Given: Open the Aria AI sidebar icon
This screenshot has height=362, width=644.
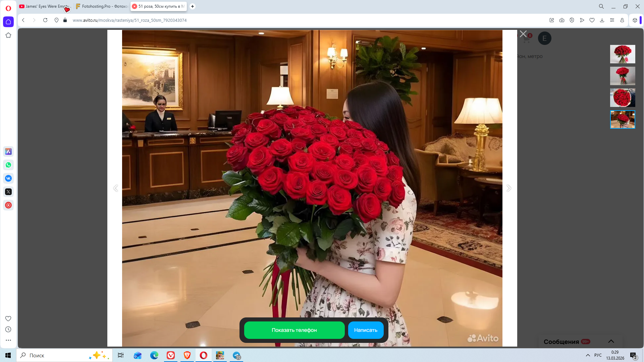Looking at the screenshot, I should tap(8, 152).
